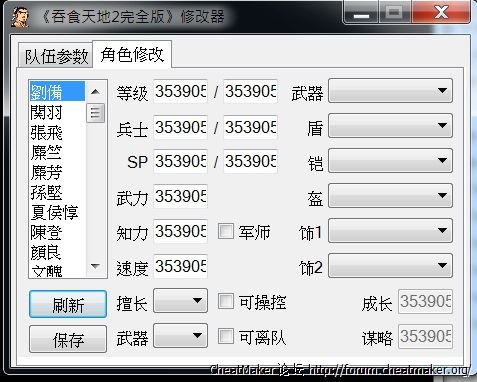Select 文醜 in the character list
Viewport: 477px width, 382px height.
click(57, 270)
